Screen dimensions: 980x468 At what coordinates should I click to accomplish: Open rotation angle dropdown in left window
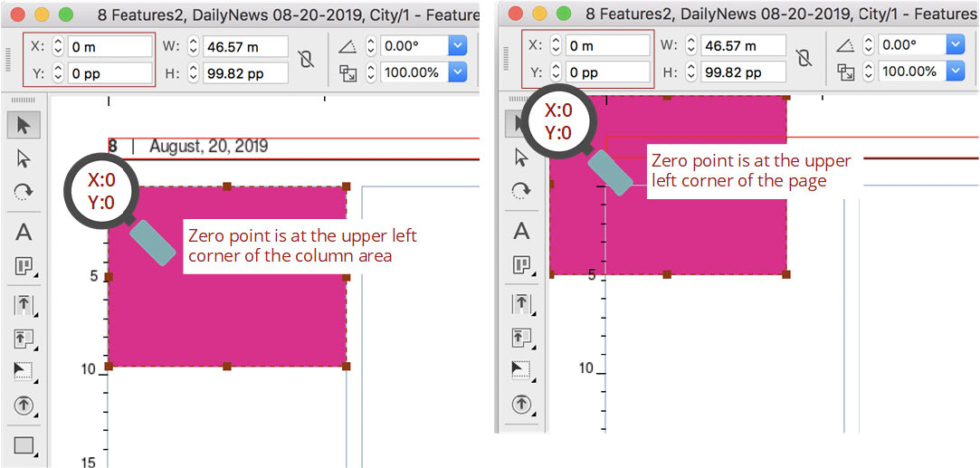click(457, 46)
